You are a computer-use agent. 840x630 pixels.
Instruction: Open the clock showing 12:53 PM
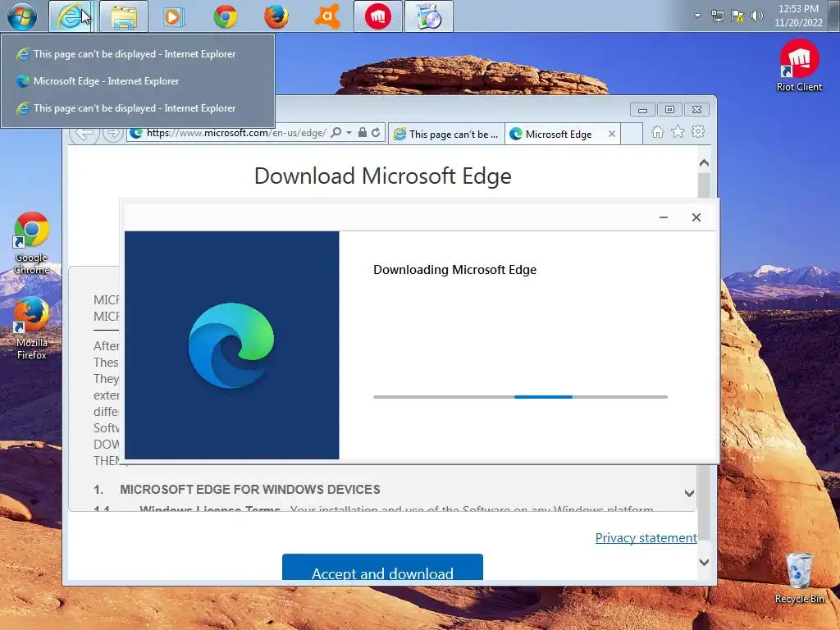point(798,16)
